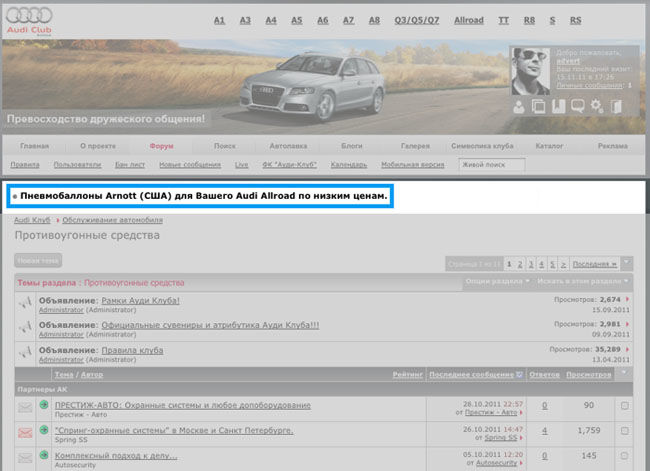Click green arrow icon beside ПРЕСТИЖ-АВТО thread
650x471 pixels.
click(44, 405)
